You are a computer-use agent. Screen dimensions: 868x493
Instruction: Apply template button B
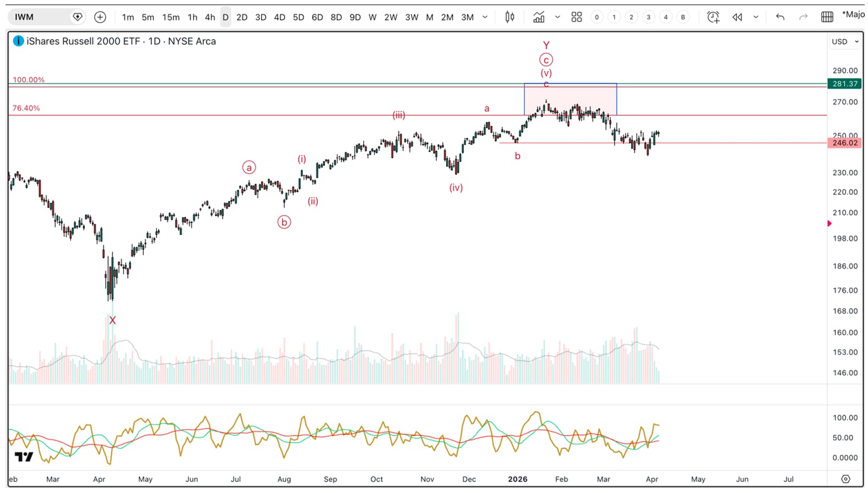683,17
